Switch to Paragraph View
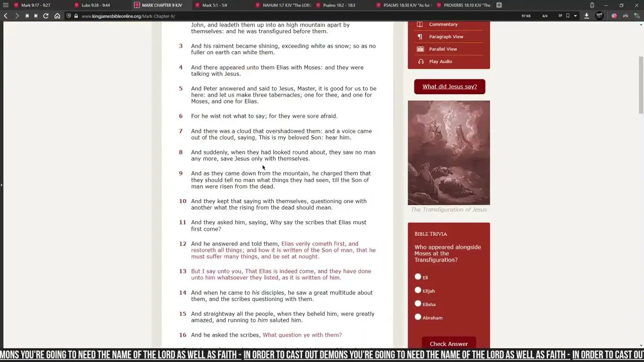Viewport: 644px width, 362px height. click(446, 37)
